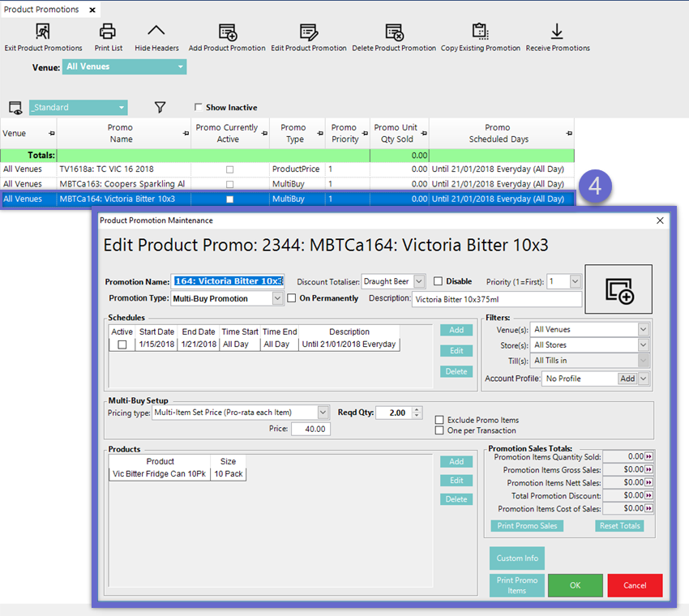Click the Print Promo Sales button
Image resolution: width=689 pixels, height=616 pixels.
527,526
